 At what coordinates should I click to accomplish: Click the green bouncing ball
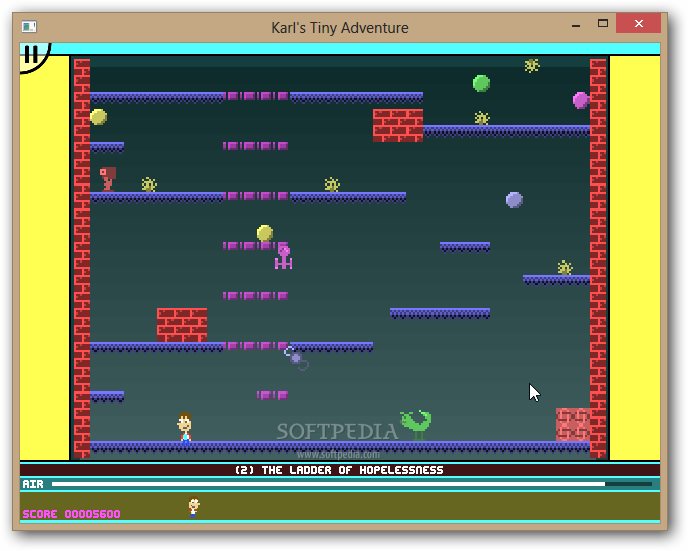(x=481, y=83)
